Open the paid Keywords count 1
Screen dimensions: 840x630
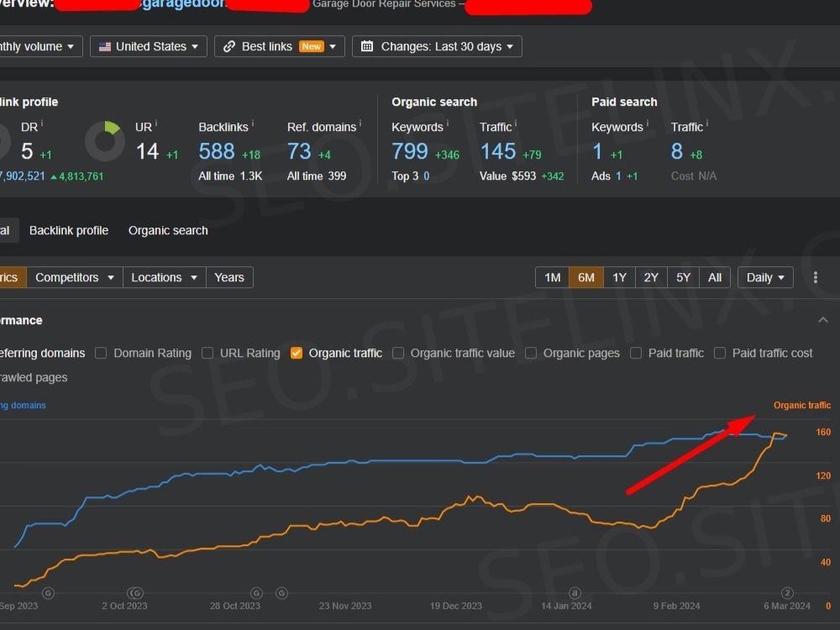596,151
